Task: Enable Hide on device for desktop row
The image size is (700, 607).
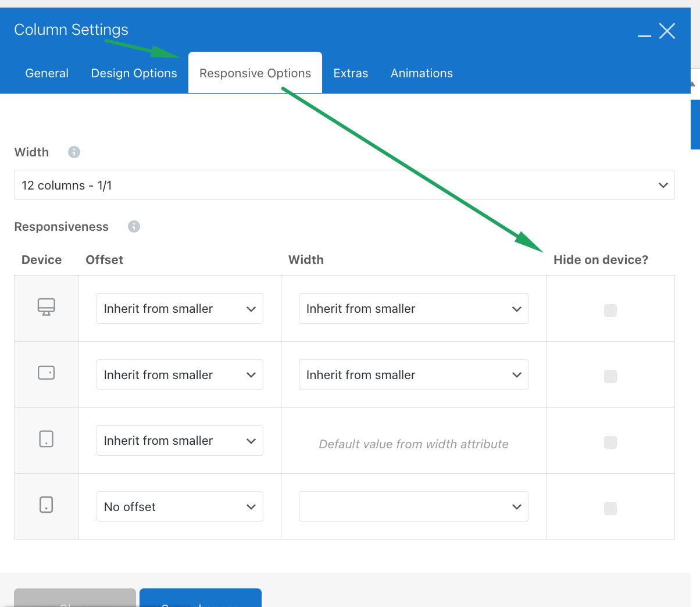Action: tap(610, 310)
